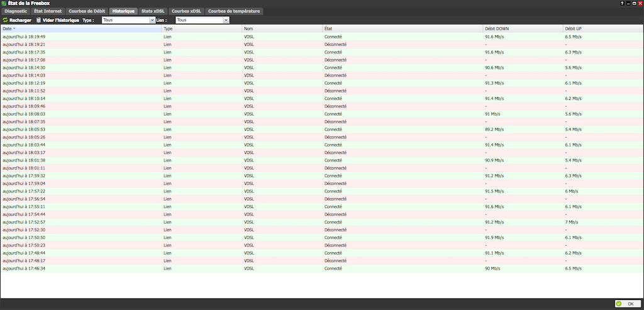Viewport: 644px width, 310px height.
Task: Click the Freebox window title icon
Action: 4,3
